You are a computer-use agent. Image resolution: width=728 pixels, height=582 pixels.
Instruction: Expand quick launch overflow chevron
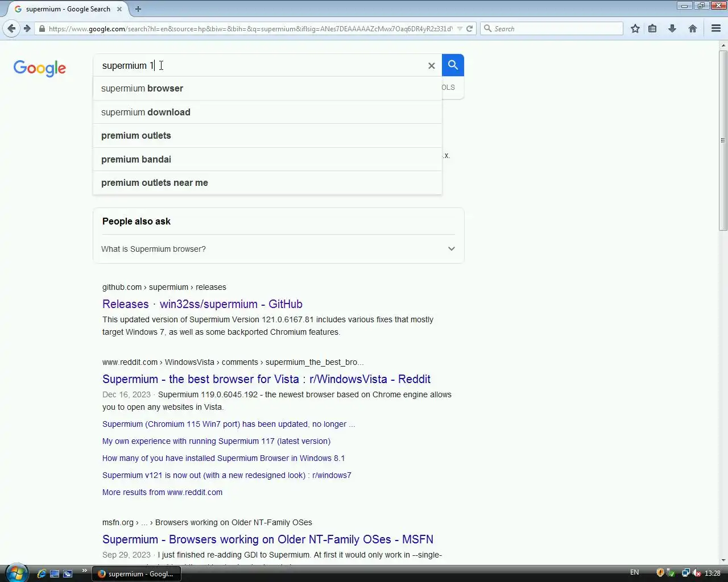[85, 570]
